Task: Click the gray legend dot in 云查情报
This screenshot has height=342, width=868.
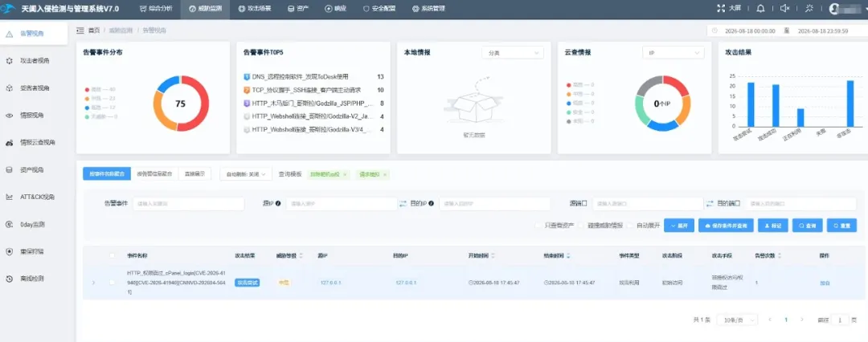Action: pyautogui.click(x=568, y=120)
